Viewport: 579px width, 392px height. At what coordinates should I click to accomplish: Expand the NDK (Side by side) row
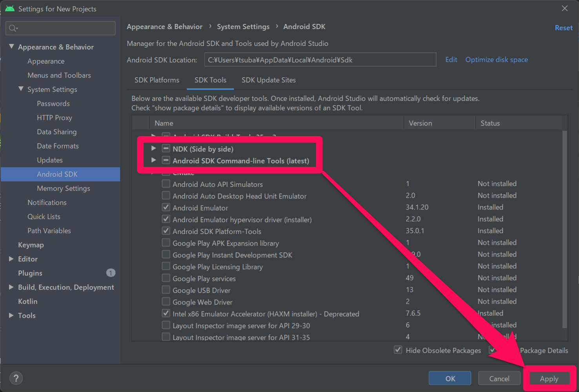154,148
